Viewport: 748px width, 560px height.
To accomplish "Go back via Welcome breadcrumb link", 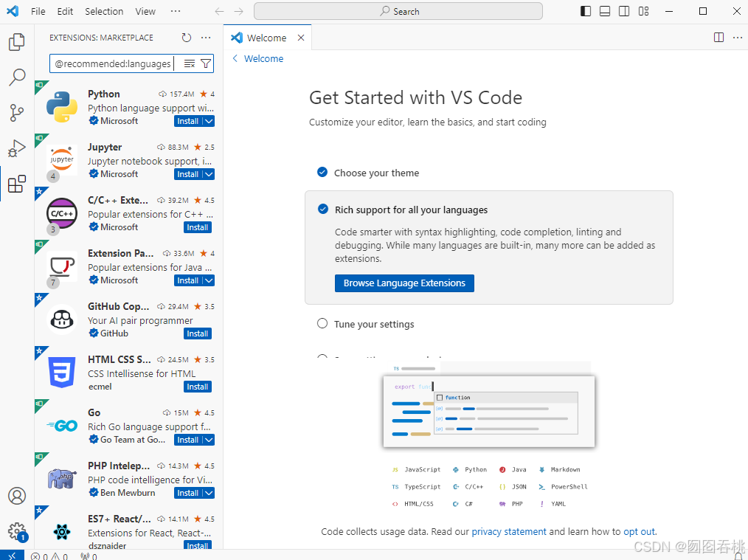I will pyautogui.click(x=258, y=59).
